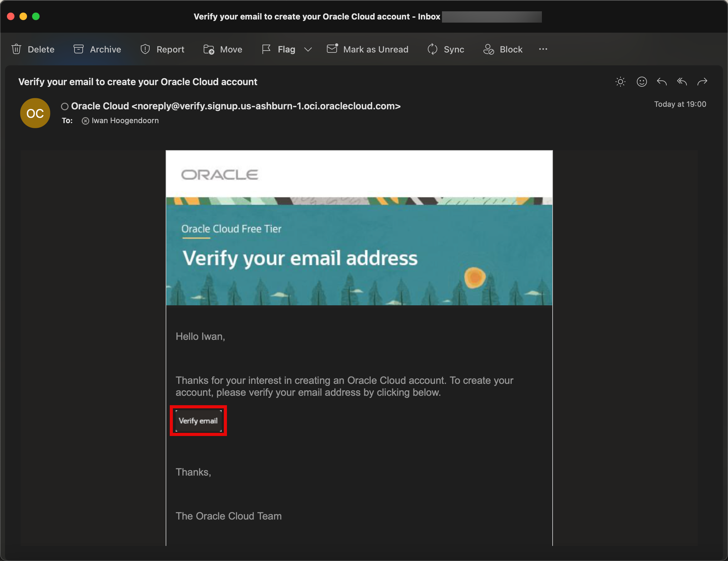Click the Delete trash icon
Image resolution: width=728 pixels, height=561 pixels.
point(16,49)
